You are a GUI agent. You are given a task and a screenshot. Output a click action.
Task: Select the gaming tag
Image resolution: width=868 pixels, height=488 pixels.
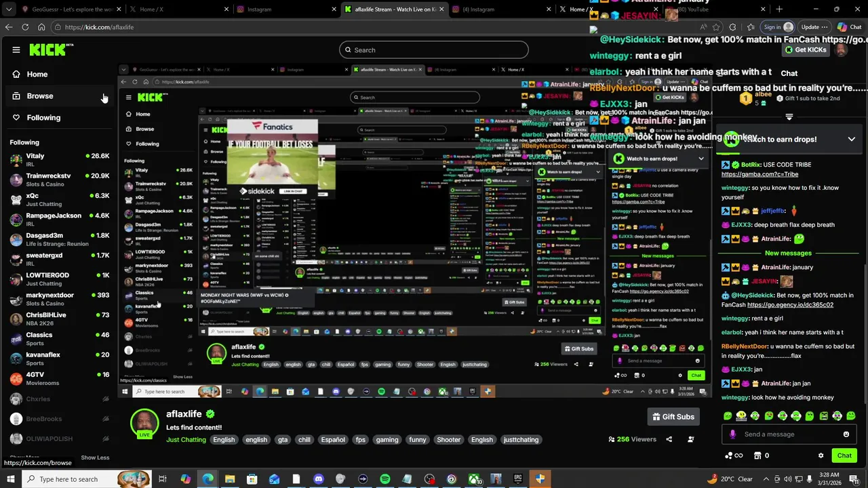(387, 440)
